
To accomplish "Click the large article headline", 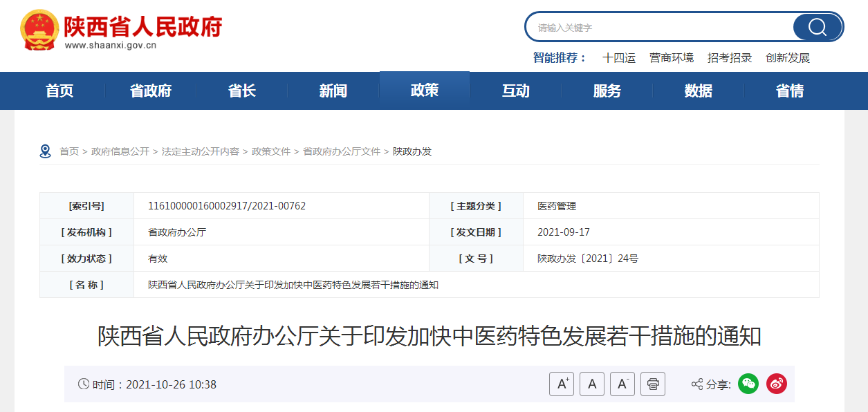I will point(430,337).
